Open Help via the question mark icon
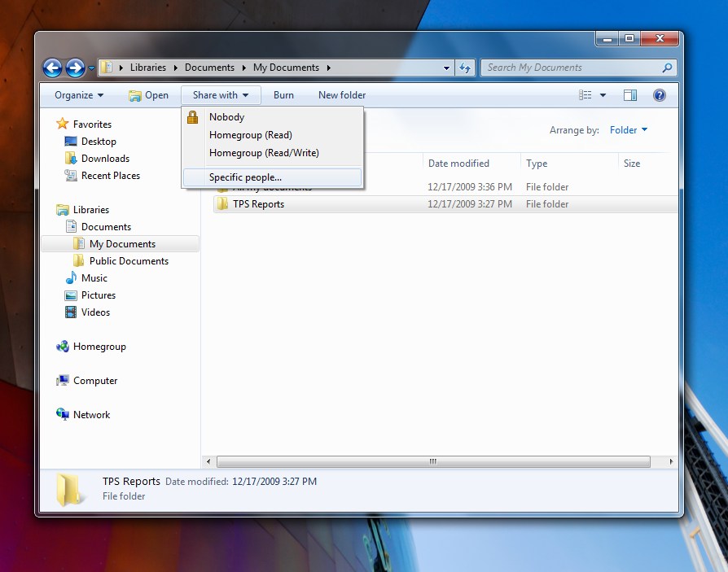 660,95
